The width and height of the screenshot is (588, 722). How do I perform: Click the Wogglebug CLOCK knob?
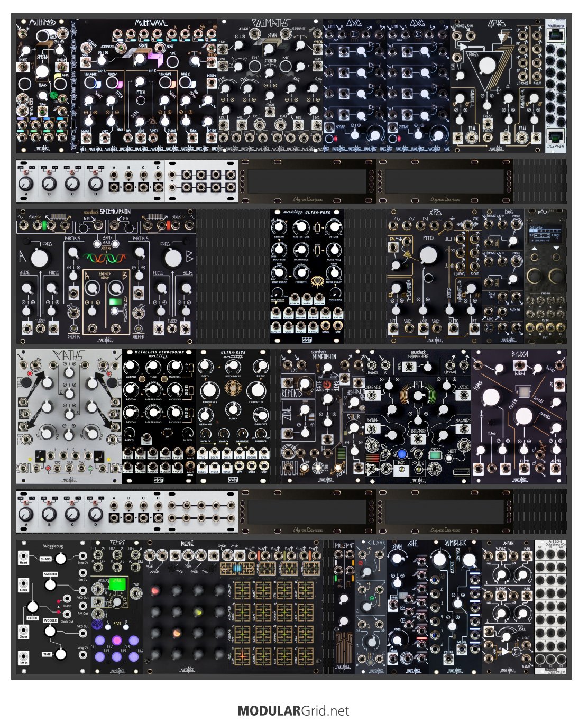tap(33, 607)
